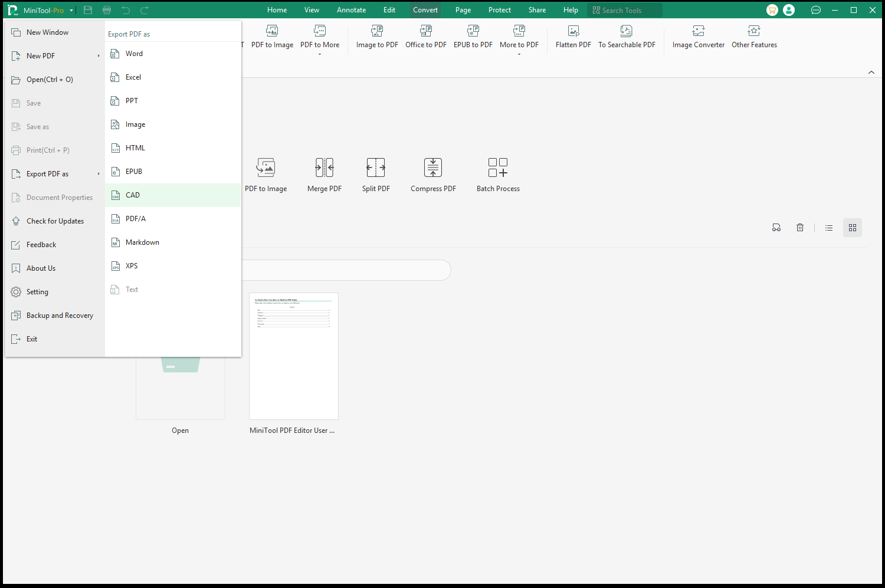Export PDF as CAD
This screenshot has height=588, width=885.
pos(173,195)
